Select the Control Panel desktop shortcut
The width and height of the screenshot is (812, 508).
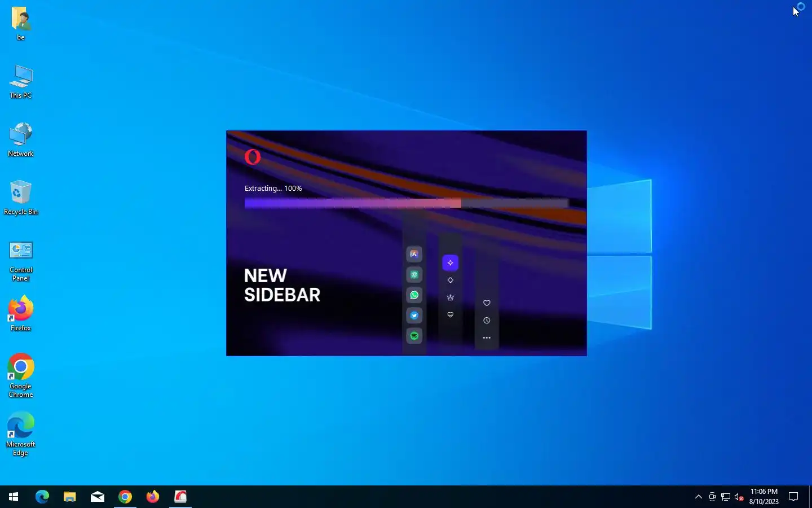coord(21,260)
